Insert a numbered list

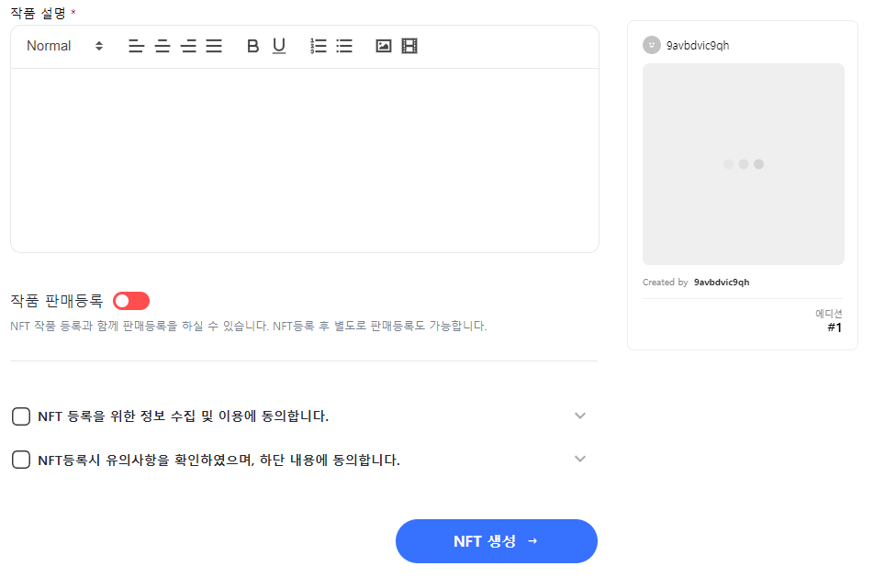(x=319, y=46)
